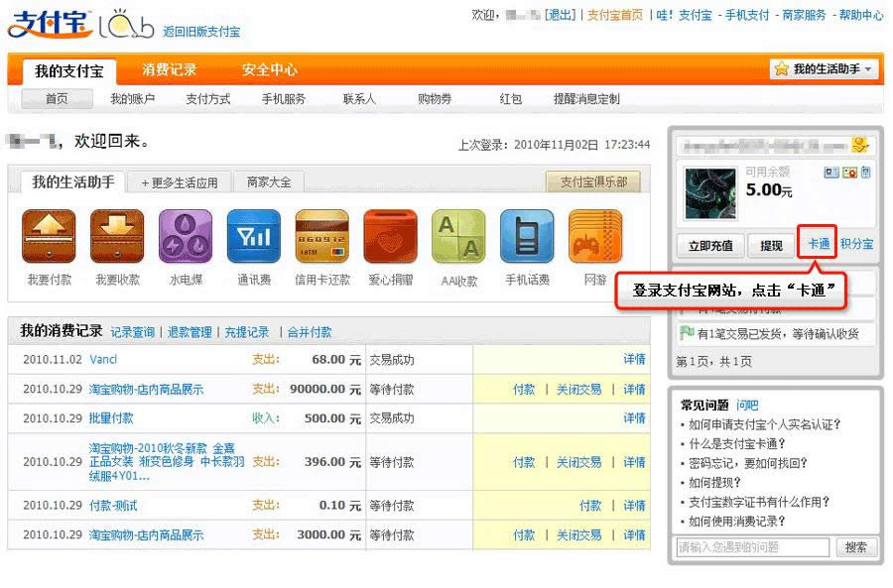Open the 手机话费 mobile phone icon

click(528, 237)
